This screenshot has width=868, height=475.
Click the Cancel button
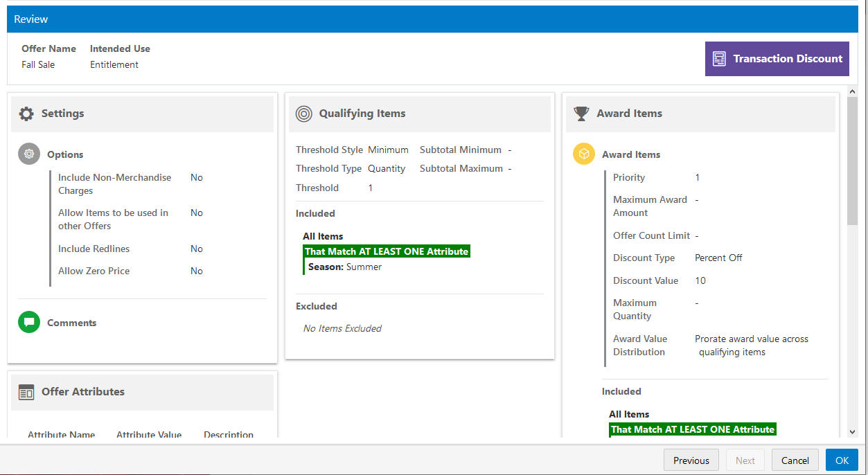(795, 460)
